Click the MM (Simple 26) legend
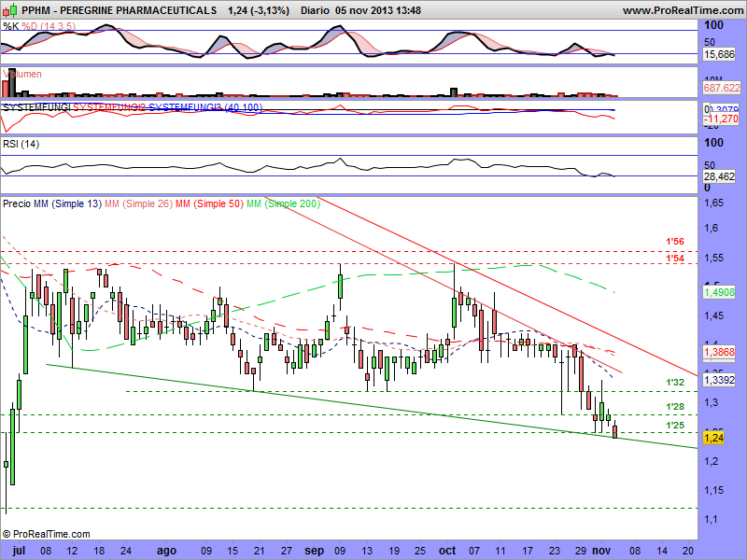Viewport: 747px width, 560px height. [x=138, y=203]
